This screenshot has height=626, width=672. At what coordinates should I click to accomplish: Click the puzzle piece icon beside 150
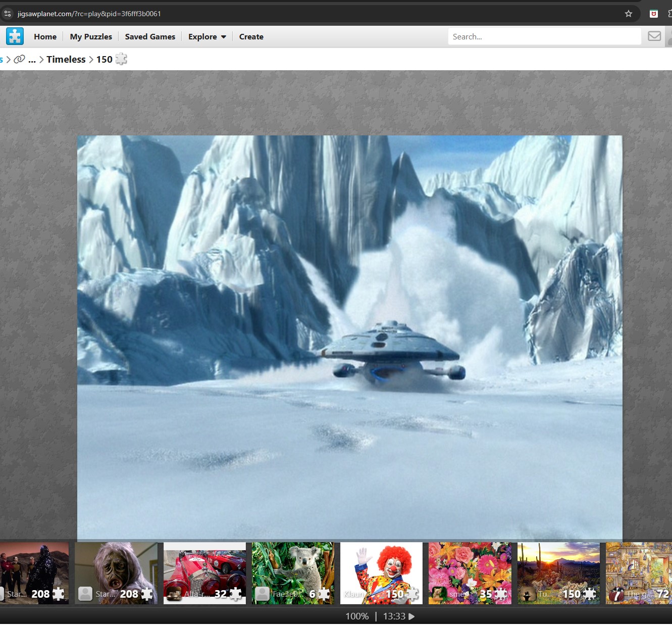pyautogui.click(x=121, y=59)
